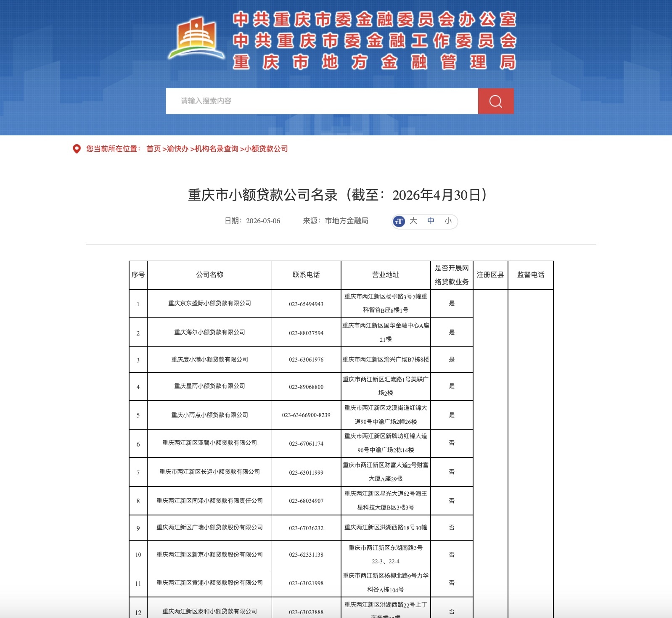
Task: Click the source 市地方金融局 text
Action: click(347, 221)
